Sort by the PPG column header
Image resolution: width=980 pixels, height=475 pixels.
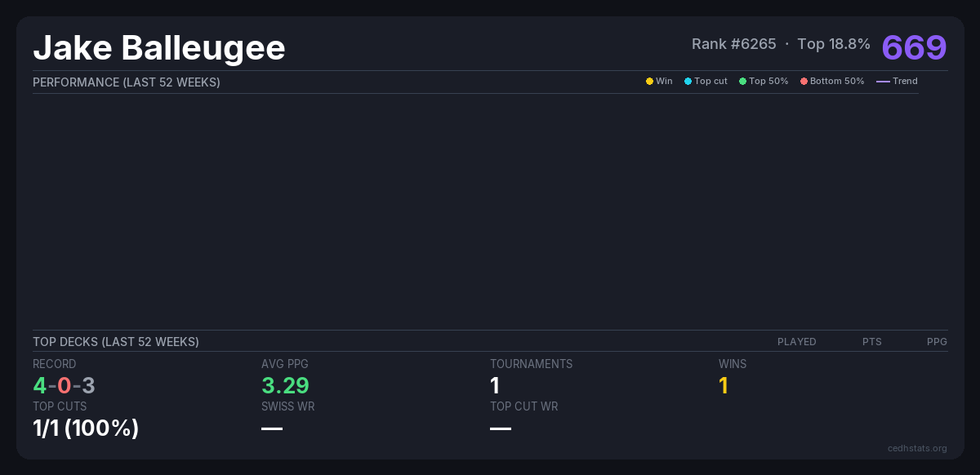point(937,342)
